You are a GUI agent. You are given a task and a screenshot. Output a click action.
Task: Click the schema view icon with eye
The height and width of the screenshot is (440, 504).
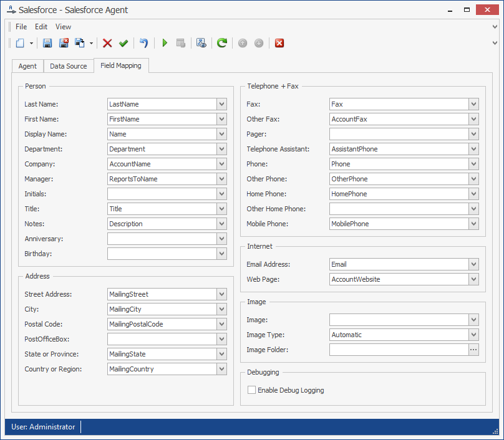click(201, 43)
